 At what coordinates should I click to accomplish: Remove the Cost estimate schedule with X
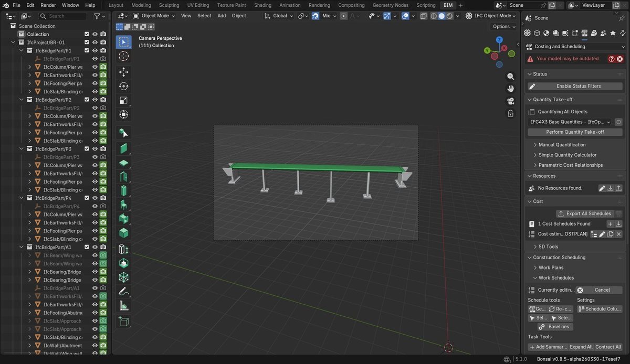(618, 234)
